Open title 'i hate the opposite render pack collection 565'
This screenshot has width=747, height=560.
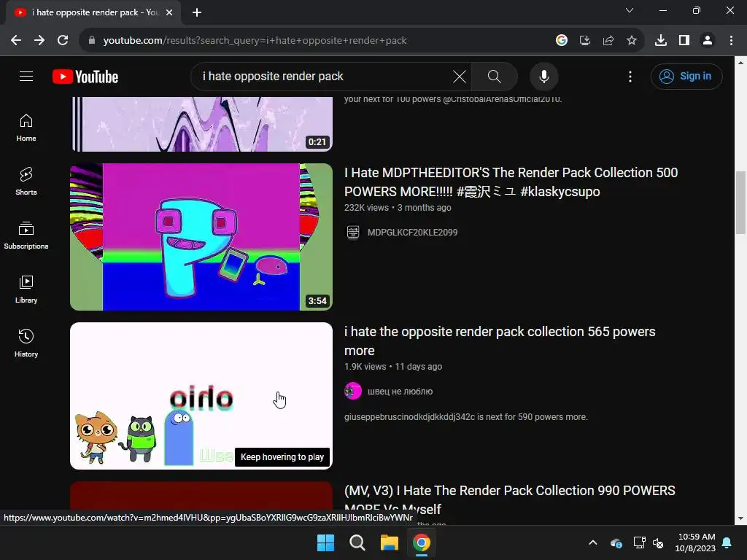tap(500, 341)
